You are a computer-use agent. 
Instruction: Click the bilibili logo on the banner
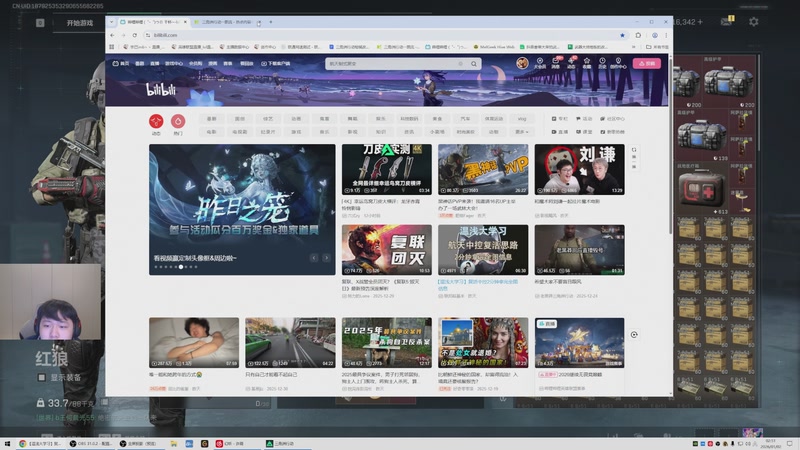[161, 90]
